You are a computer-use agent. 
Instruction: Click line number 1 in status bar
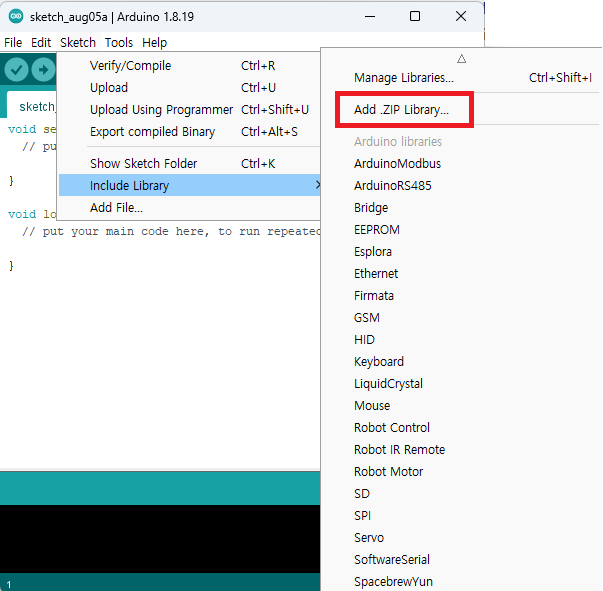coord(9,585)
